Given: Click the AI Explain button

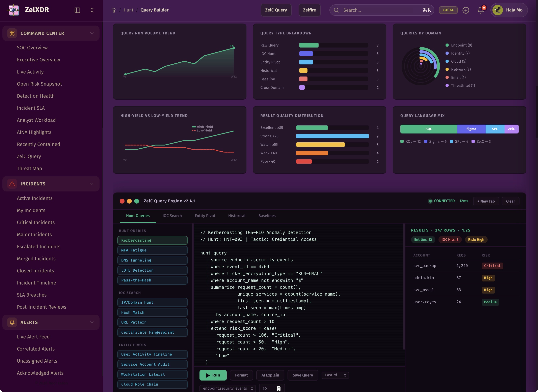Looking at the screenshot, I should click(270, 375).
